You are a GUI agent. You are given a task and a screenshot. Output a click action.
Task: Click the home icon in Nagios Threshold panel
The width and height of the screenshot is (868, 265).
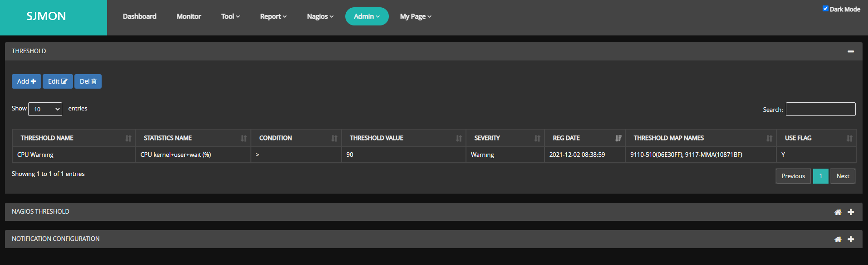click(x=838, y=212)
